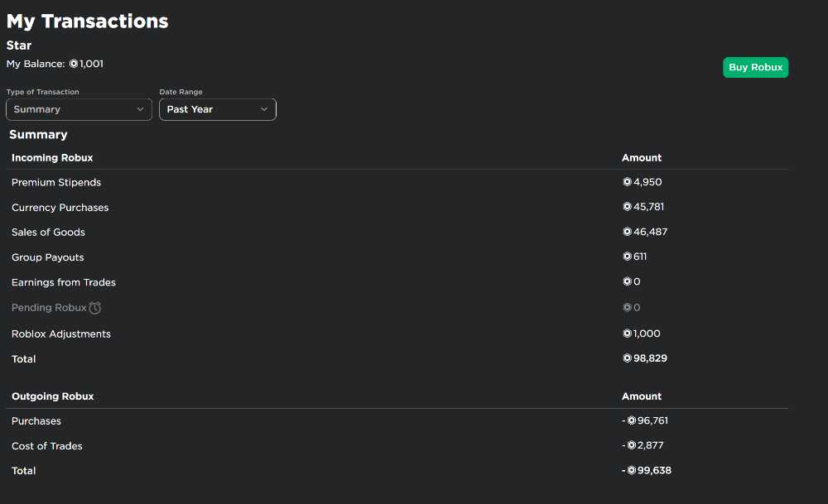This screenshot has height=504, width=828.
Task: Click the Robux icon next to 4,950
Action: pos(628,182)
